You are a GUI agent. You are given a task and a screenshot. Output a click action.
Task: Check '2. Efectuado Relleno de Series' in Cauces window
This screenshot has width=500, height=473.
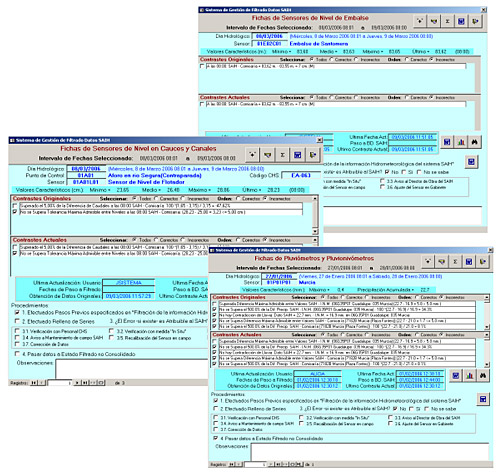tap(17, 321)
